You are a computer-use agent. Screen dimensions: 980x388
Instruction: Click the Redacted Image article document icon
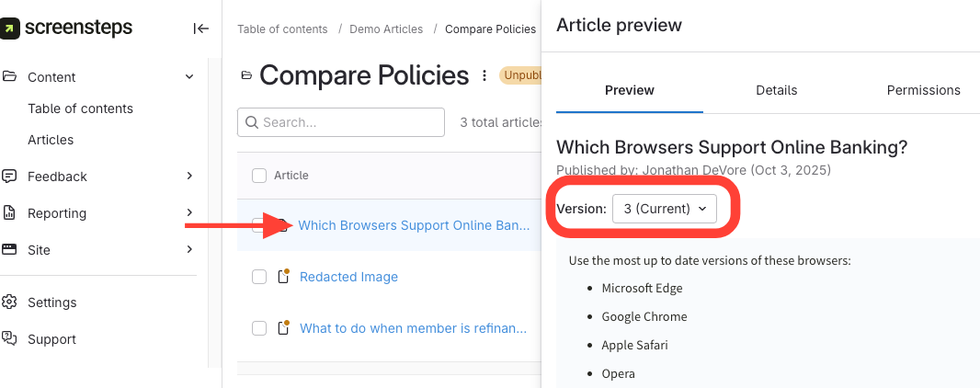[x=284, y=277]
